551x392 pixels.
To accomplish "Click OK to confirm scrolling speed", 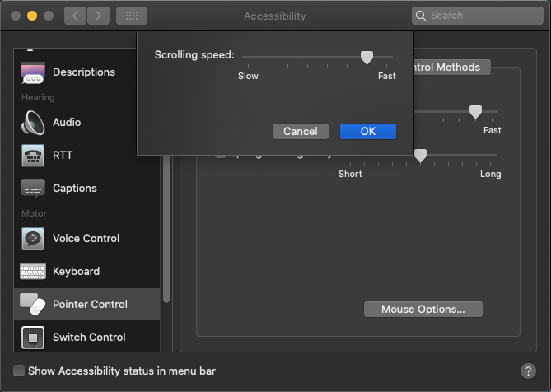I will tap(367, 131).
